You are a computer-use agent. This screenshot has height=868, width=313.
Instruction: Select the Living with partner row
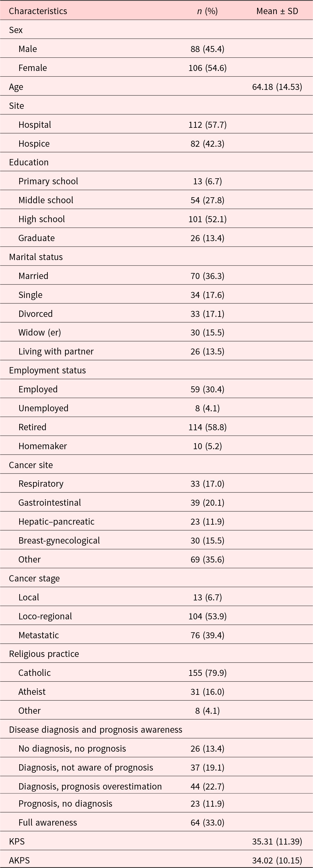coord(56,351)
